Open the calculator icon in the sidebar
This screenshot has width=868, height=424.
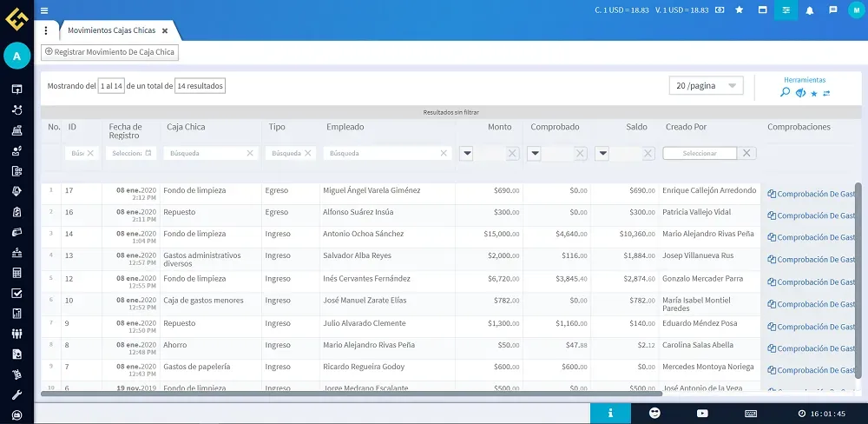(x=16, y=273)
